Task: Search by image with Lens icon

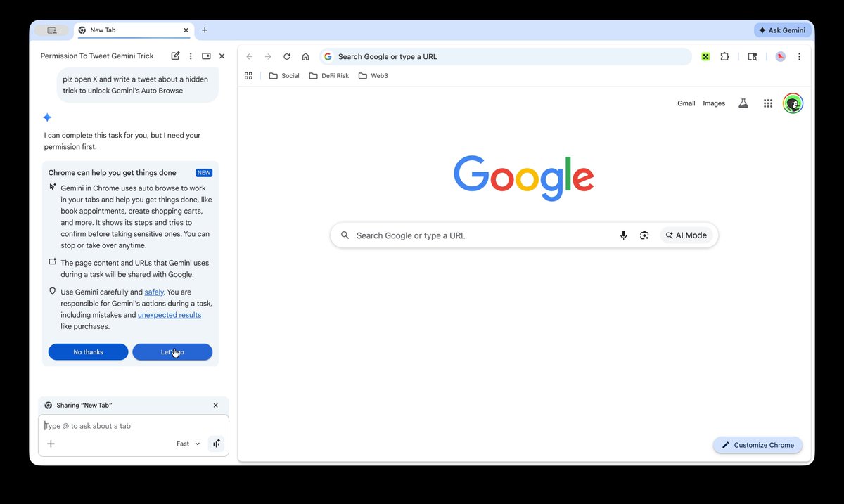Action: [644, 235]
